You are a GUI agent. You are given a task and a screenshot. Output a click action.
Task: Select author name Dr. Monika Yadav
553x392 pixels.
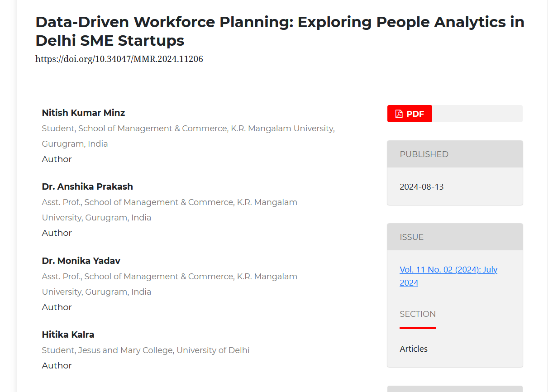click(81, 261)
